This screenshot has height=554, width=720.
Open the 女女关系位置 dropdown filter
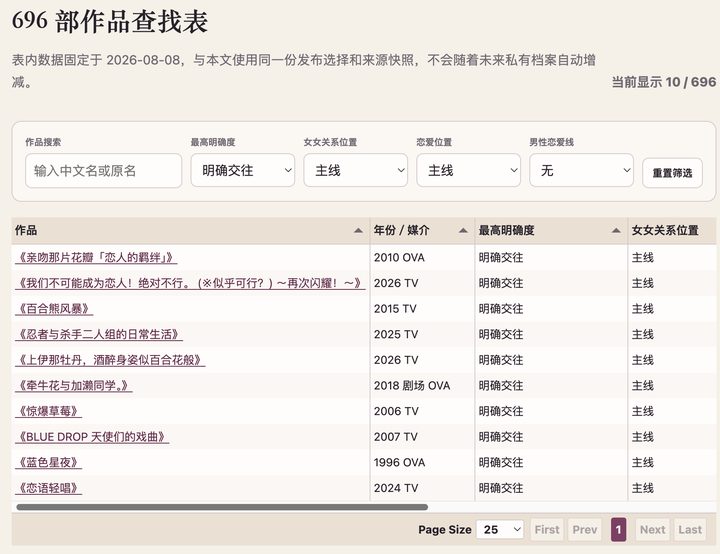point(355,170)
